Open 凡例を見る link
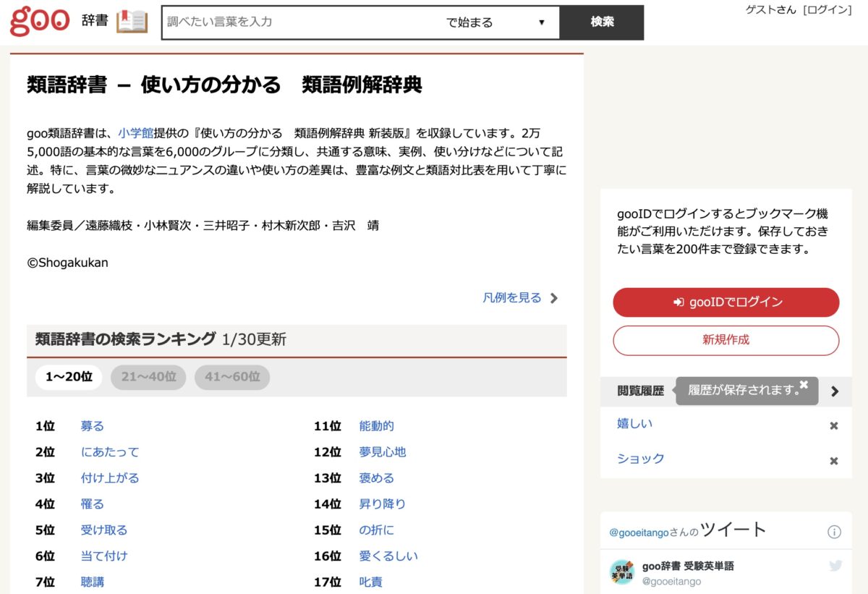868x594 pixels. click(x=520, y=297)
